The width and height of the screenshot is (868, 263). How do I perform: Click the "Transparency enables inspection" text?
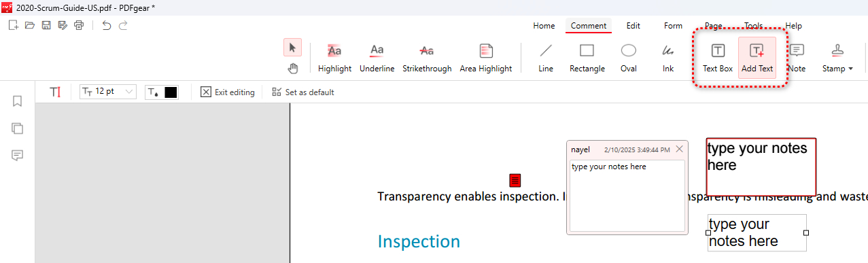coord(468,196)
